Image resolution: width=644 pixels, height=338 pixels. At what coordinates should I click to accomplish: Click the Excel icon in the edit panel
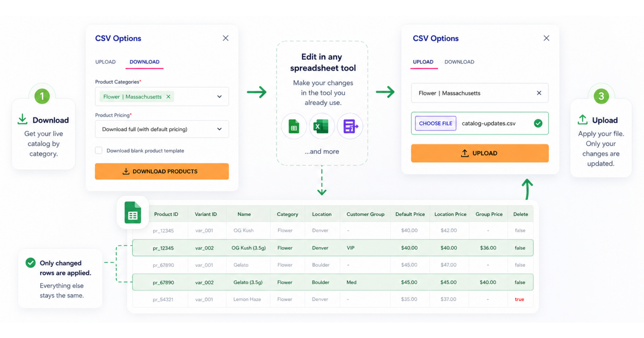coord(321,126)
